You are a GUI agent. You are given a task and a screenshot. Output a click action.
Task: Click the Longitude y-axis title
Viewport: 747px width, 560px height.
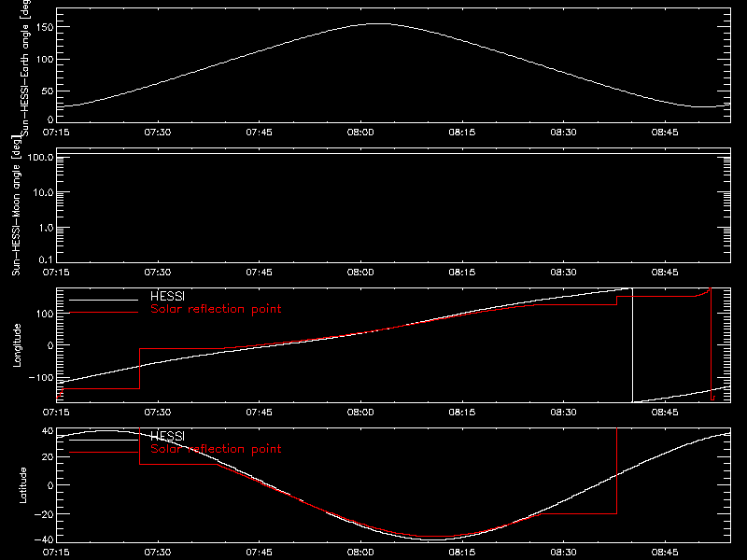click(x=17, y=345)
